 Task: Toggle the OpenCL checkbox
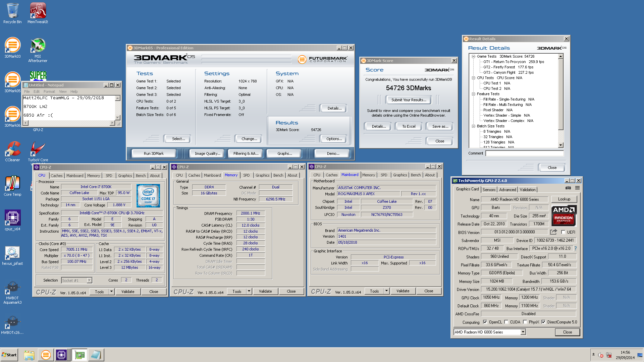point(485,322)
